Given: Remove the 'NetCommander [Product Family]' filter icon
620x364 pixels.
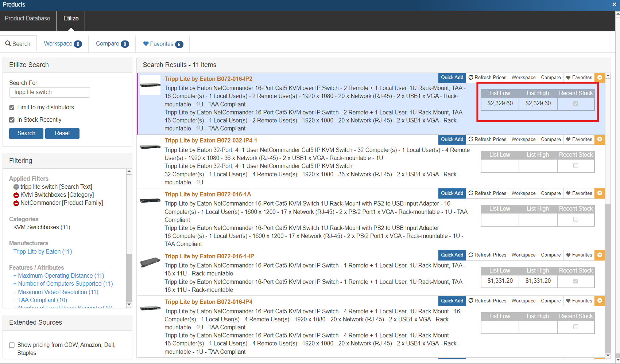Looking at the screenshot, I should (x=16, y=203).
